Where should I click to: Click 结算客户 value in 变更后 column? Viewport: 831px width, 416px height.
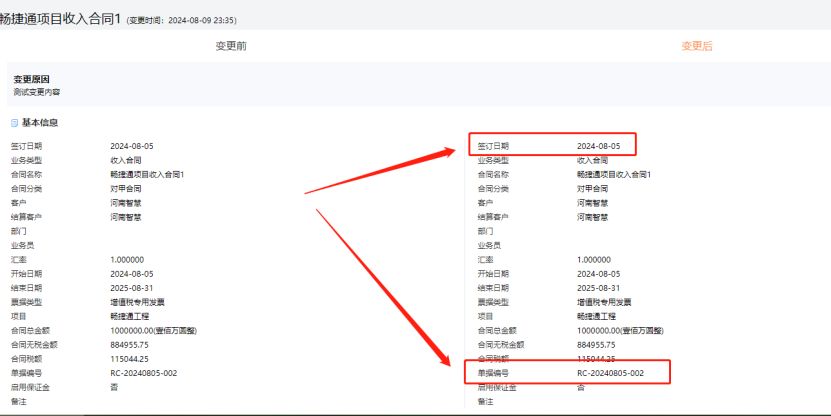[593, 217]
